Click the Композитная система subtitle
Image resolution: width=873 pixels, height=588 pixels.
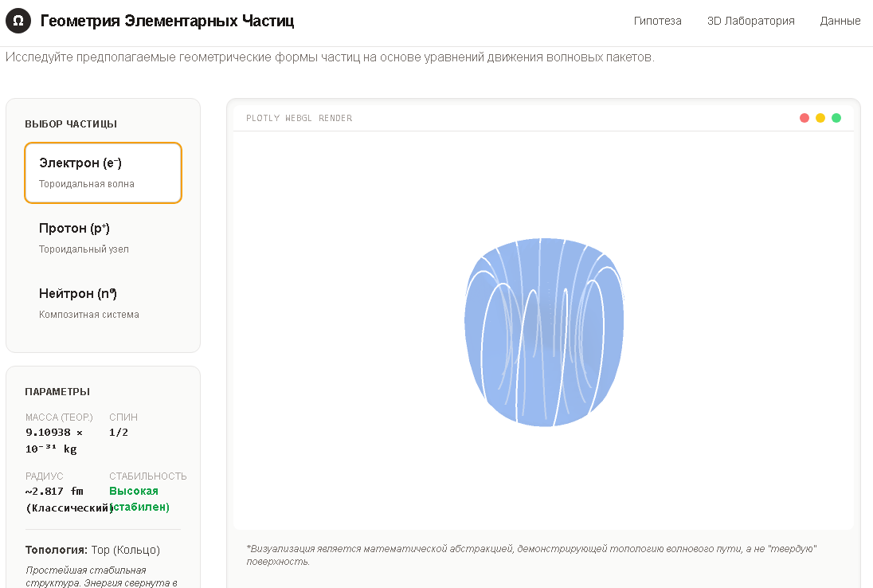coord(89,314)
